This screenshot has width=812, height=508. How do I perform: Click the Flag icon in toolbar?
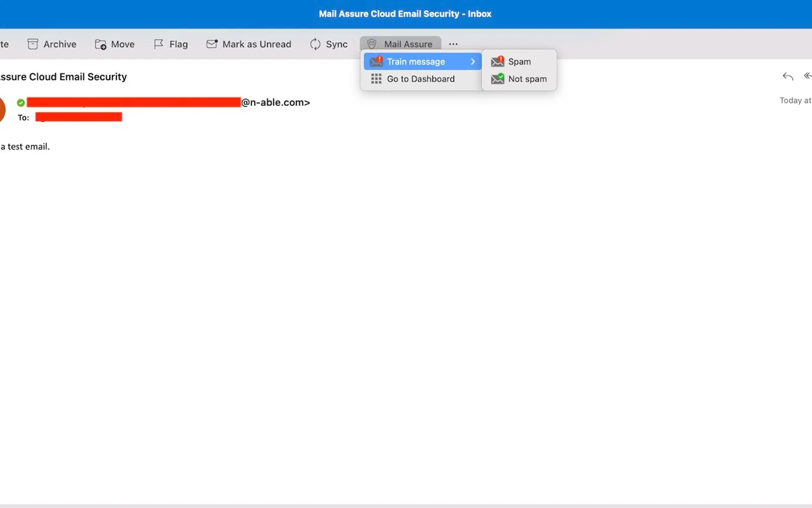[159, 44]
